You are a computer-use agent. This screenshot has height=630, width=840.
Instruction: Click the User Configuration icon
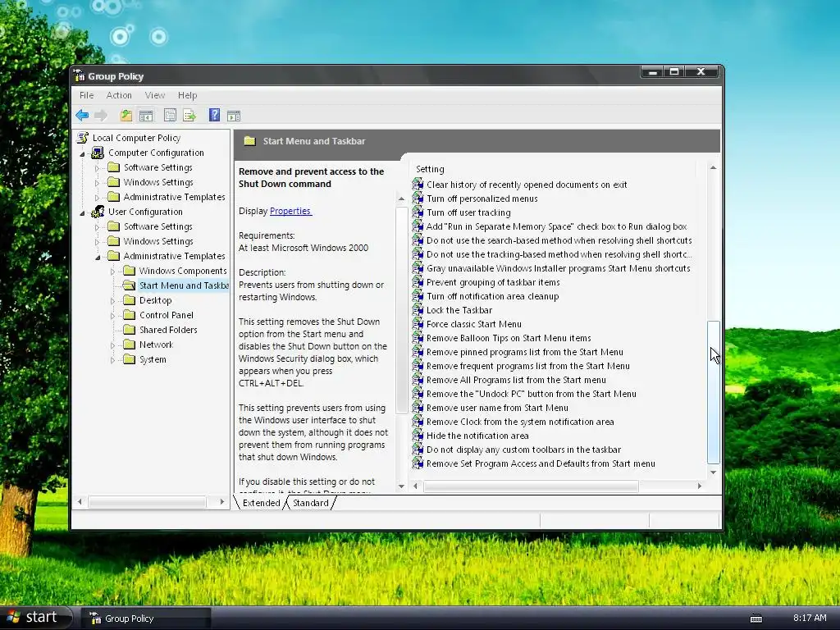pos(98,212)
